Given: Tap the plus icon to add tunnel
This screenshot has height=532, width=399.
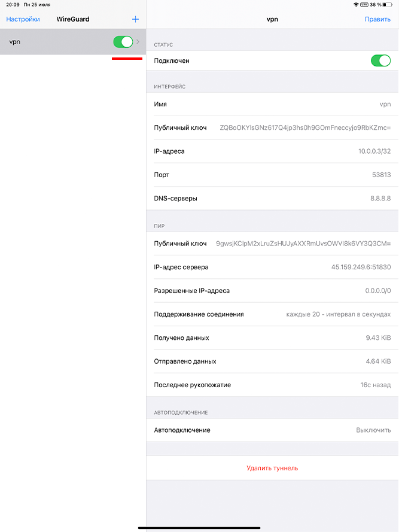Looking at the screenshot, I should 135,19.
